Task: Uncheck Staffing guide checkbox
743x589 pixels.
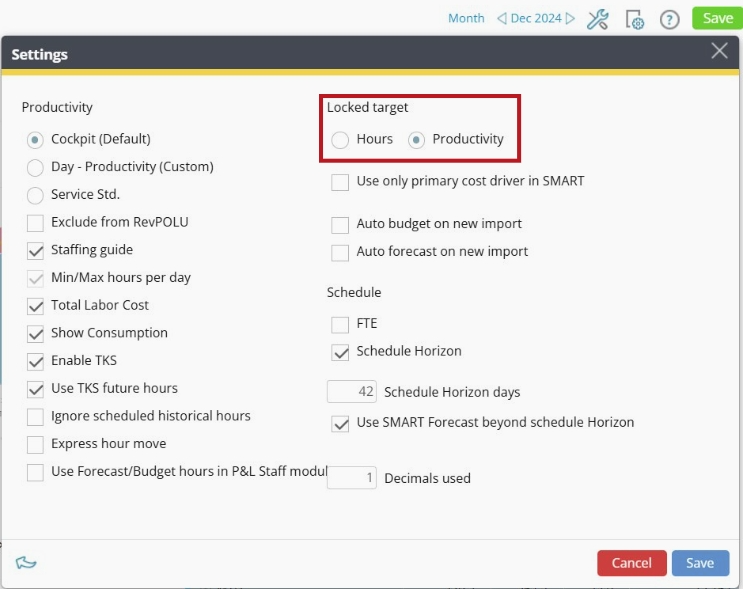Action: click(x=35, y=250)
